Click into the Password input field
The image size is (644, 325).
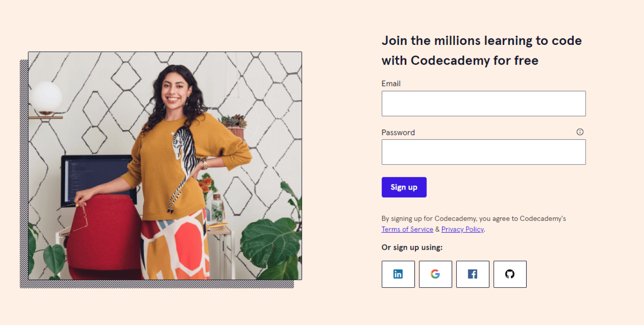point(483,152)
